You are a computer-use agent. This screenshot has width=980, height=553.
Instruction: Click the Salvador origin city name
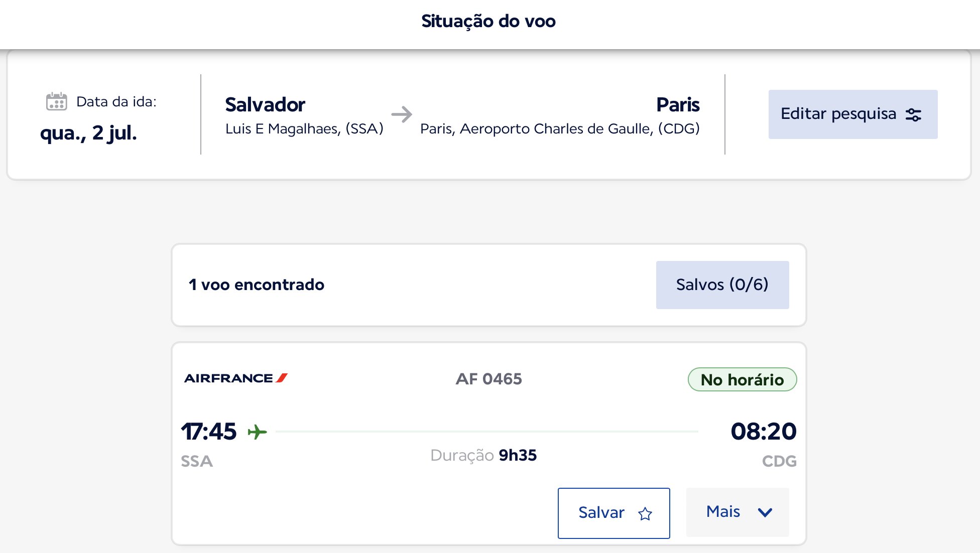click(265, 104)
